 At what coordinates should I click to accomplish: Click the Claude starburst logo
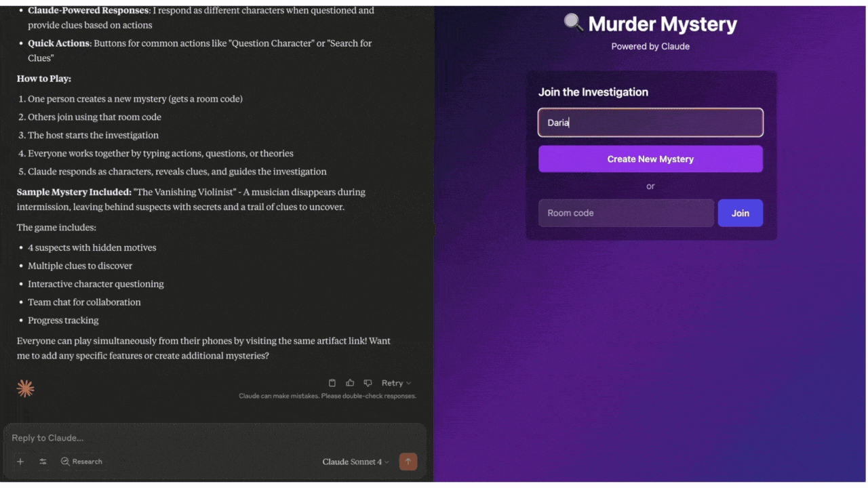click(x=26, y=388)
